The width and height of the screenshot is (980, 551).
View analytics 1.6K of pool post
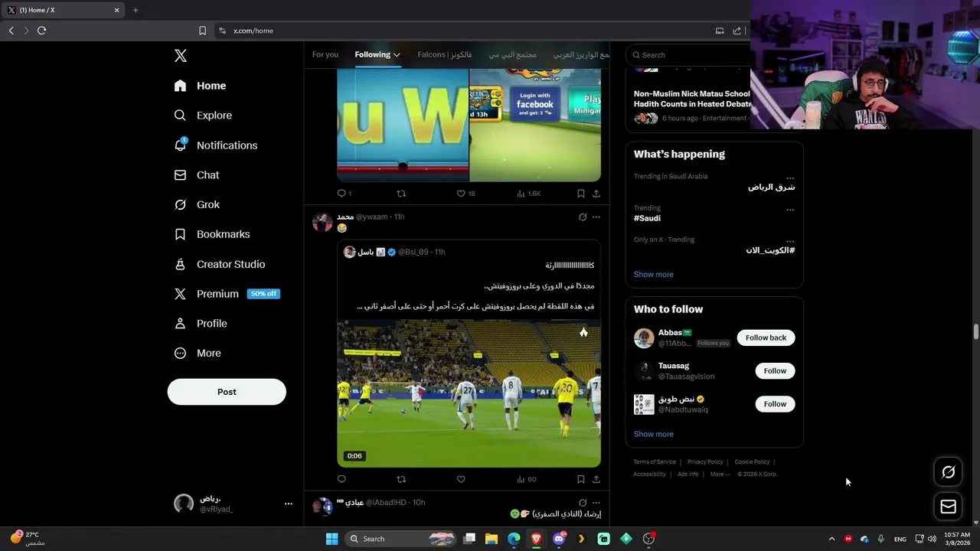[x=529, y=194]
